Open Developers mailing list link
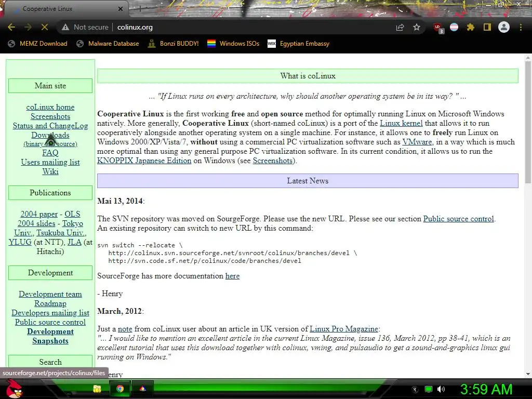This screenshot has width=532, height=399. [x=50, y=313]
